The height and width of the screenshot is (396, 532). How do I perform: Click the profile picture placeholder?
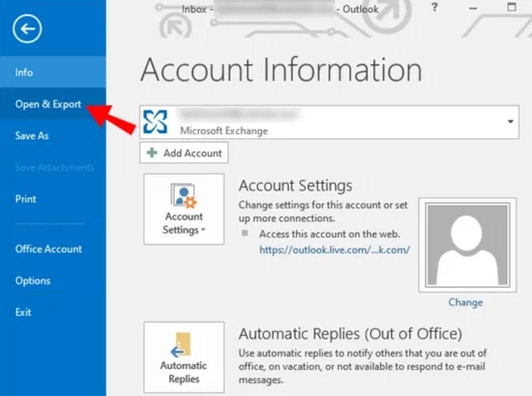tap(467, 245)
